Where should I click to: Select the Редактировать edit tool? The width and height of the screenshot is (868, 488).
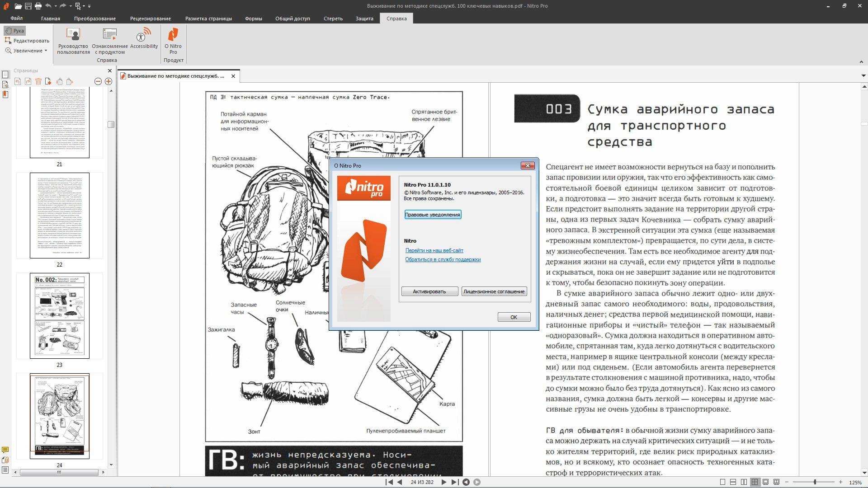pyautogui.click(x=27, y=41)
